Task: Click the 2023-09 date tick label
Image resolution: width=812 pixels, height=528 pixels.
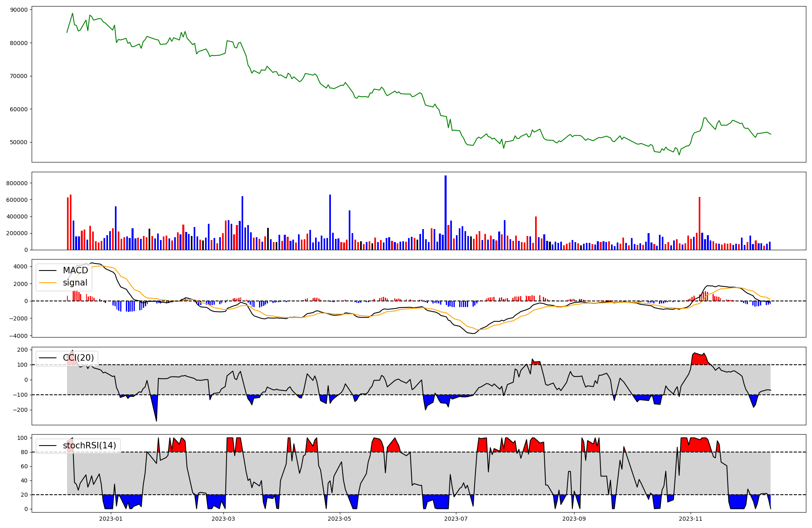Action: click(x=574, y=519)
